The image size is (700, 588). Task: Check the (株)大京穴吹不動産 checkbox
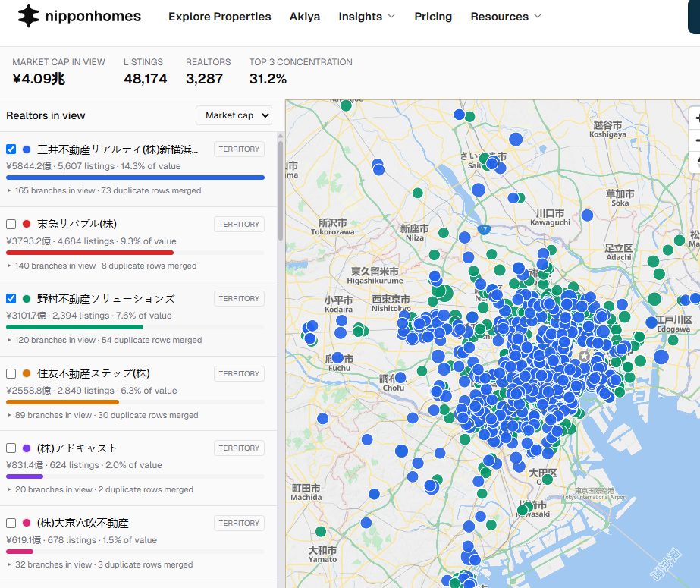(11, 524)
